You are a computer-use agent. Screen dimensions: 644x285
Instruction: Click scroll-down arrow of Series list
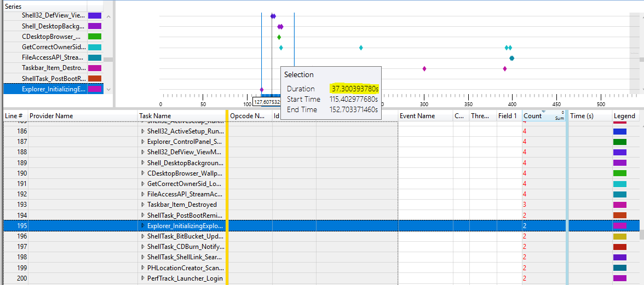pos(108,89)
